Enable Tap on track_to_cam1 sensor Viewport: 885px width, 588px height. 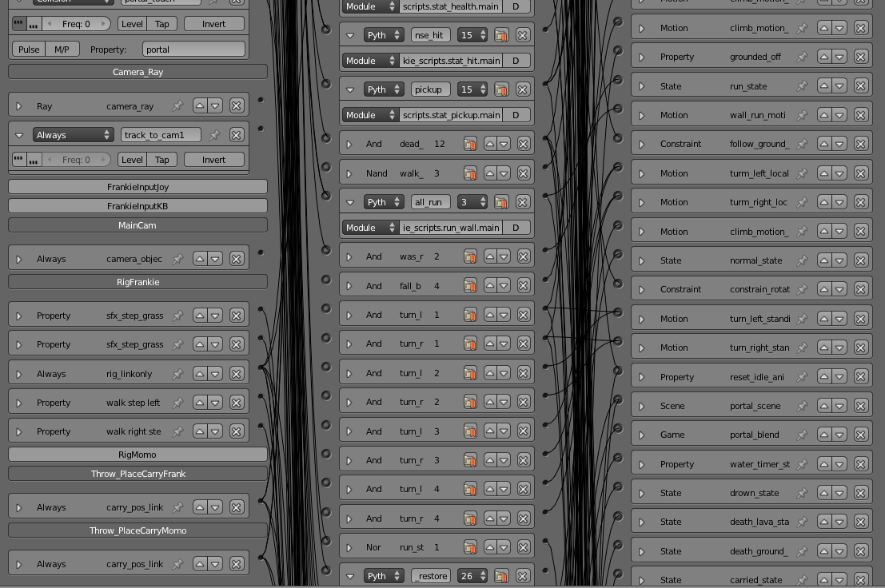point(162,160)
